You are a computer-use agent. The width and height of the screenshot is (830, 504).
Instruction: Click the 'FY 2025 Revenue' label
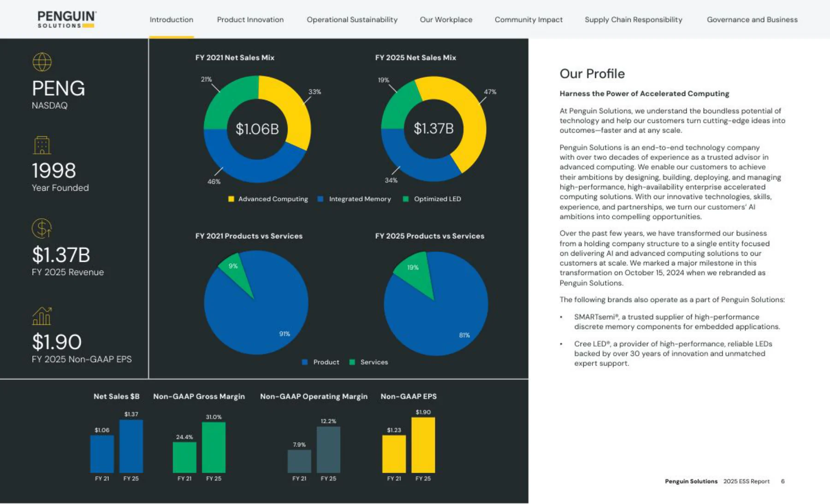[68, 272]
